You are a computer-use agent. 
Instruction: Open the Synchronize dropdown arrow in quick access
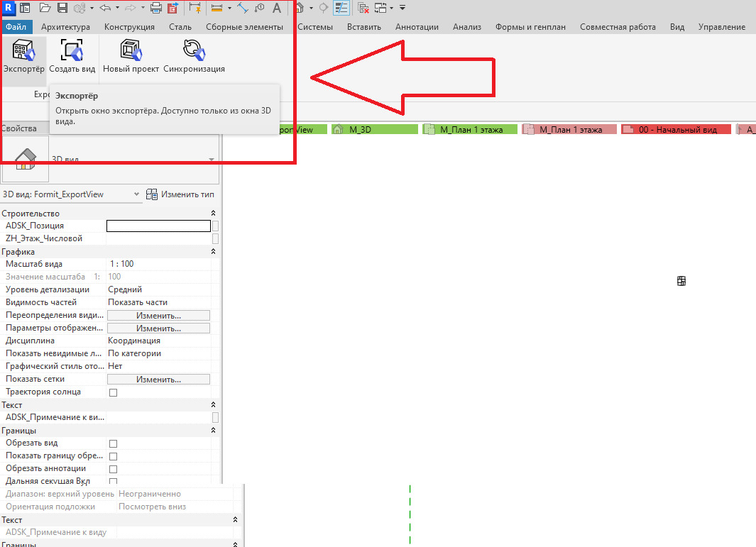92,8
